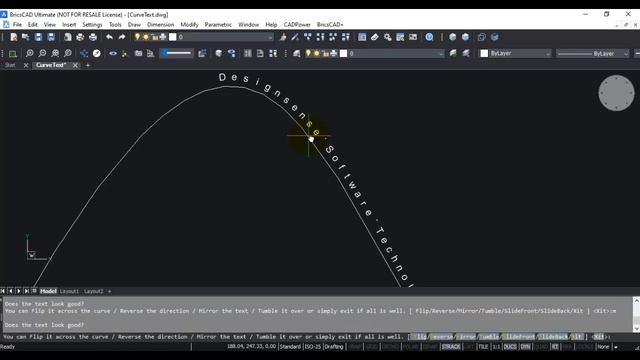Close the CurveText drawing tab

75,65
